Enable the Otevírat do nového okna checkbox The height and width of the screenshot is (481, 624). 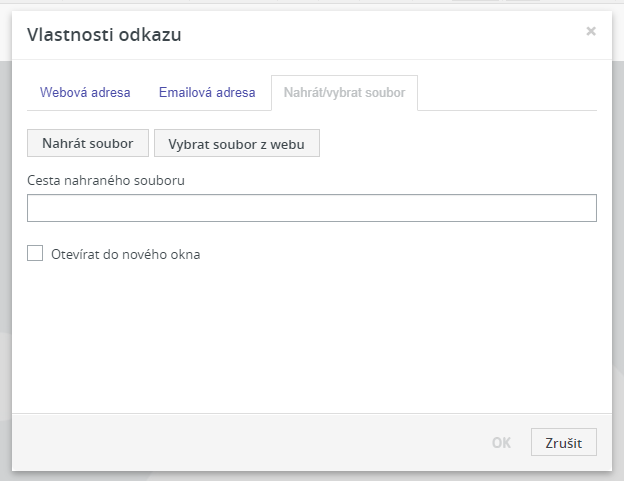click(x=35, y=253)
